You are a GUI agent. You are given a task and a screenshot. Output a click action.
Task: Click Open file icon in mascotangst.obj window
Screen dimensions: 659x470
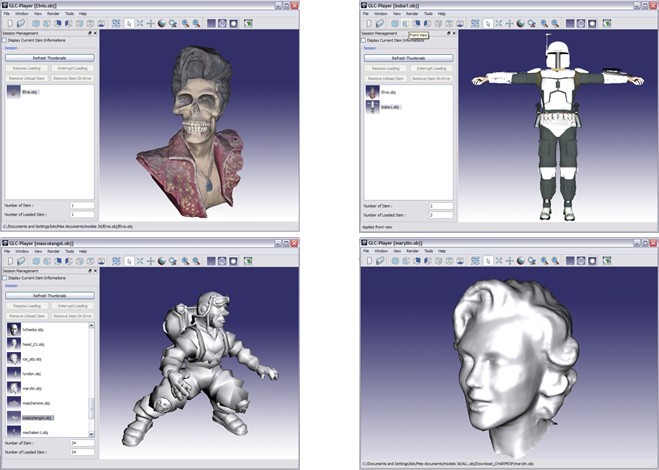21,261
